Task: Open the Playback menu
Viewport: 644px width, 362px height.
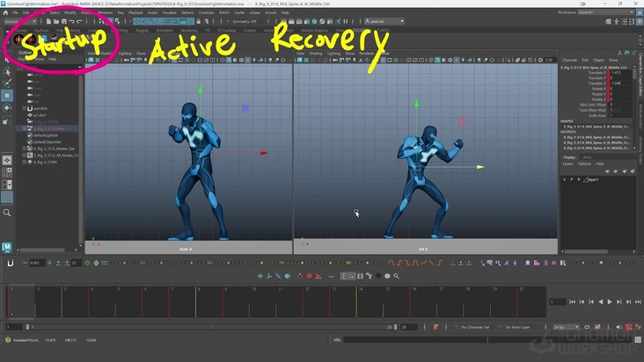Action: click(135, 12)
